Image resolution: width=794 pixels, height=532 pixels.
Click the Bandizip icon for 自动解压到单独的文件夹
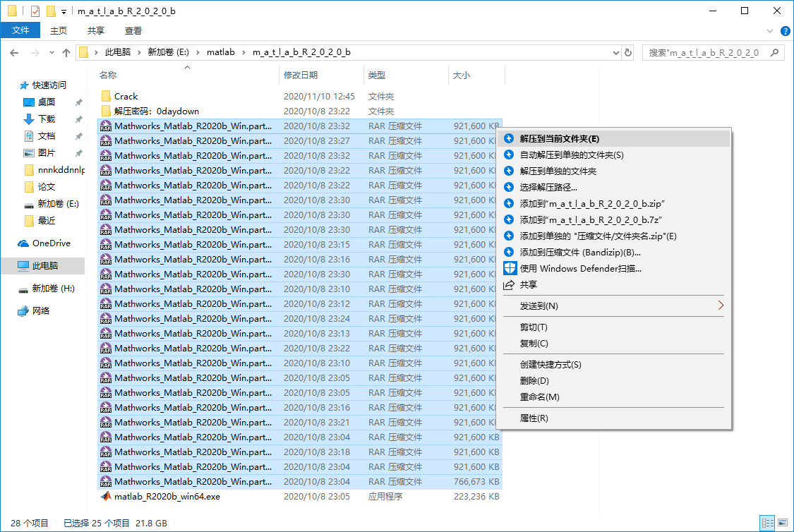[510, 155]
